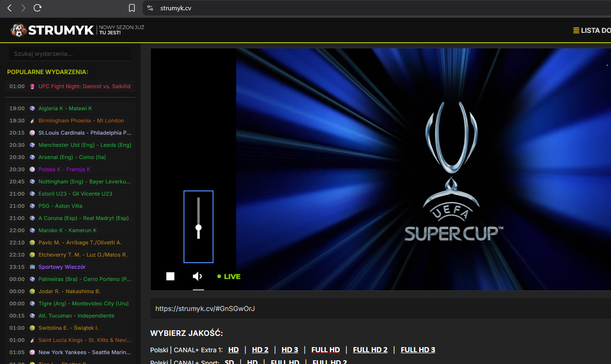This screenshot has height=364, width=611.
Task: Click the Szukaj wydarzenia search field
Action: pos(70,54)
